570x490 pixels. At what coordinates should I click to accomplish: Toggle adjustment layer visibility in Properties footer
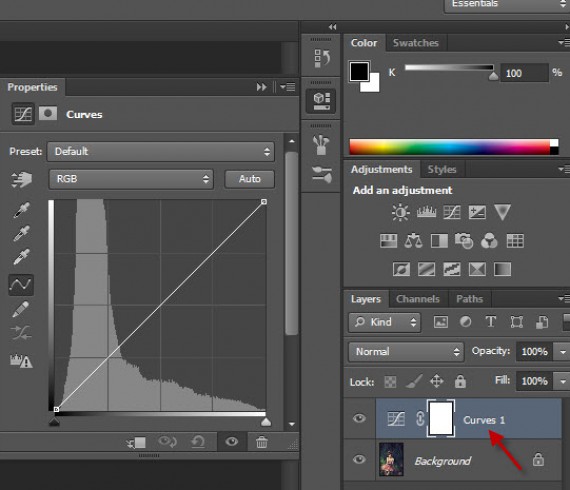click(x=232, y=442)
